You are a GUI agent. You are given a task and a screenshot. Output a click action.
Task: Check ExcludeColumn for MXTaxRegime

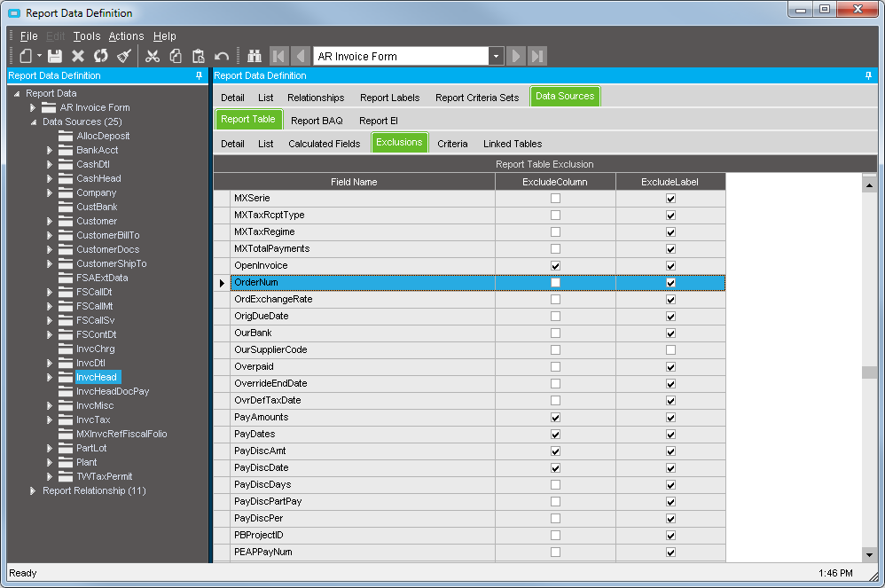click(555, 232)
